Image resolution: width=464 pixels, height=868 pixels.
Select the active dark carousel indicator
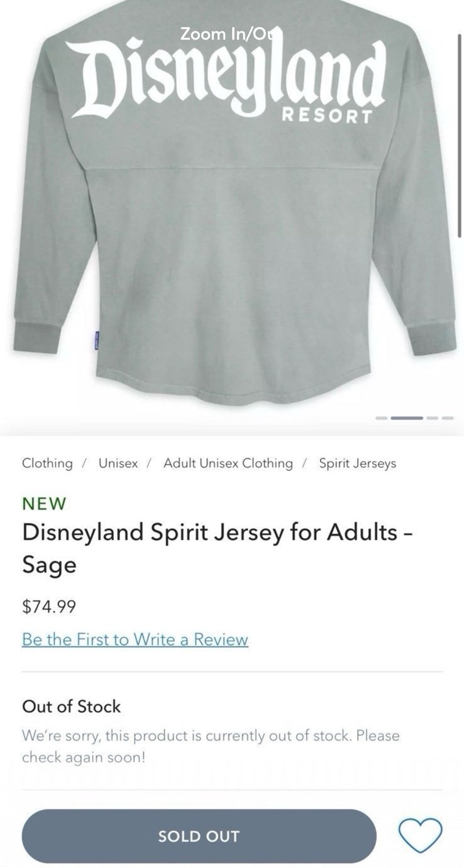pyautogui.click(x=407, y=418)
